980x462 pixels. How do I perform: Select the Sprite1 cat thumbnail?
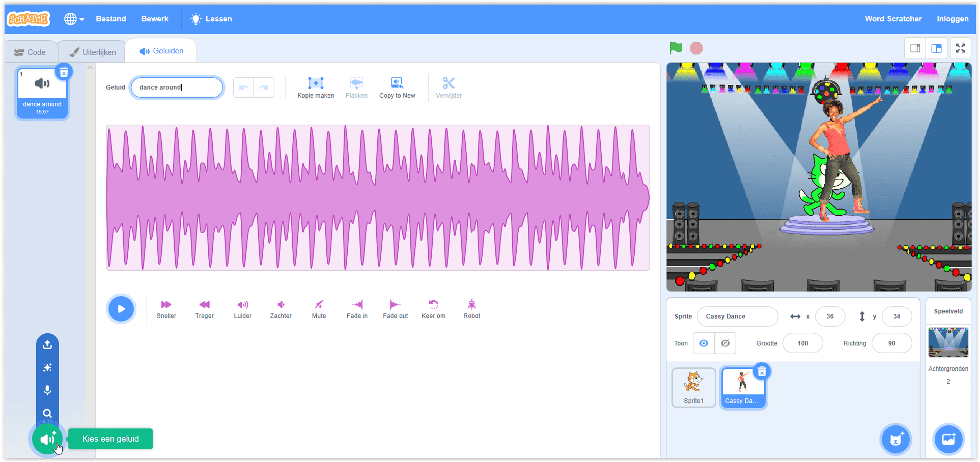693,387
